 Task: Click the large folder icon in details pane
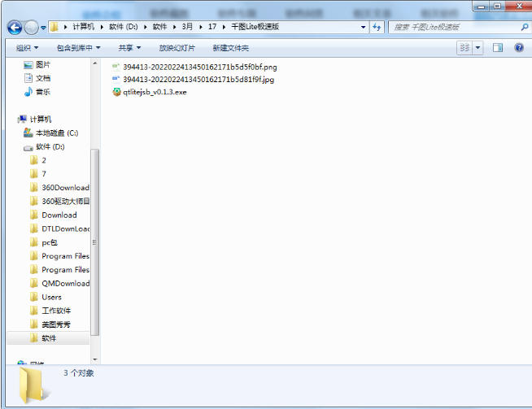(33, 385)
